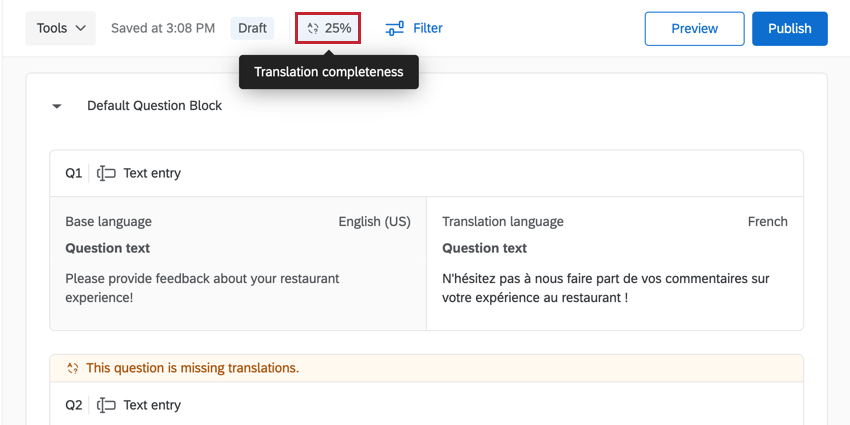This screenshot has width=850, height=425.
Task: Click the missing translations warning icon
Action: coord(72,368)
